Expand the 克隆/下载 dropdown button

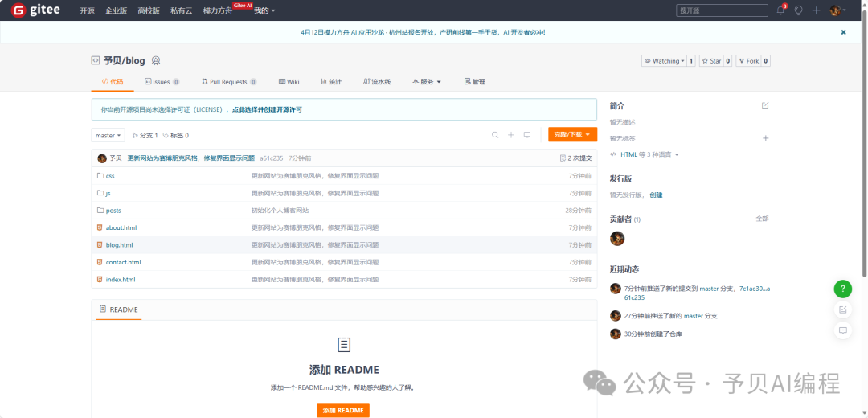(572, 134)
